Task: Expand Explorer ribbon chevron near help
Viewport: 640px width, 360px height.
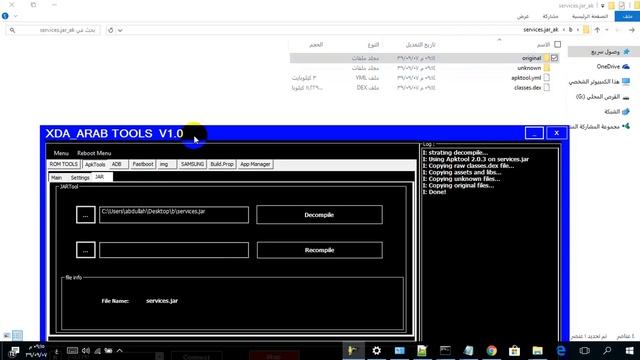Action: (16, 16)
